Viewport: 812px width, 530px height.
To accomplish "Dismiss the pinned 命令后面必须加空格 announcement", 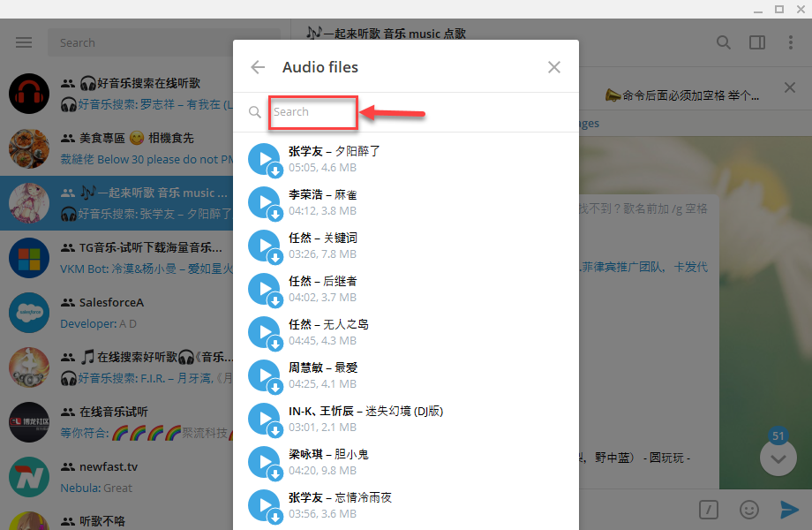I will click(x=790, y=88).
